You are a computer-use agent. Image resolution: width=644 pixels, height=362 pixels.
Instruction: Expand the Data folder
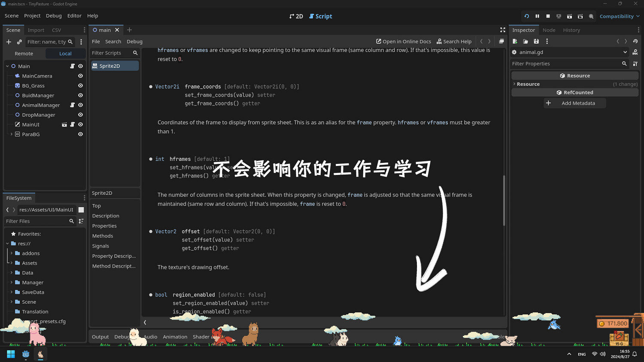click(x=11, y=273)
